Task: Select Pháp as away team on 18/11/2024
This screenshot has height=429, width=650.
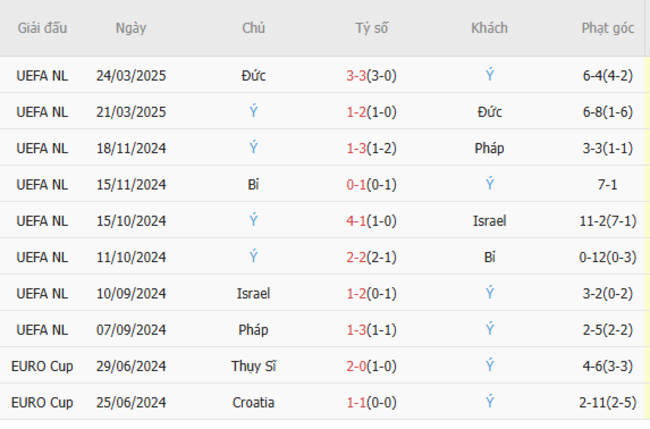Action: point(489,148)
